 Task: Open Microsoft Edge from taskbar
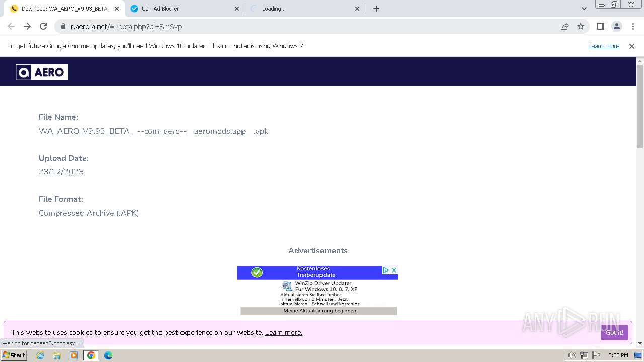(108, 355)
